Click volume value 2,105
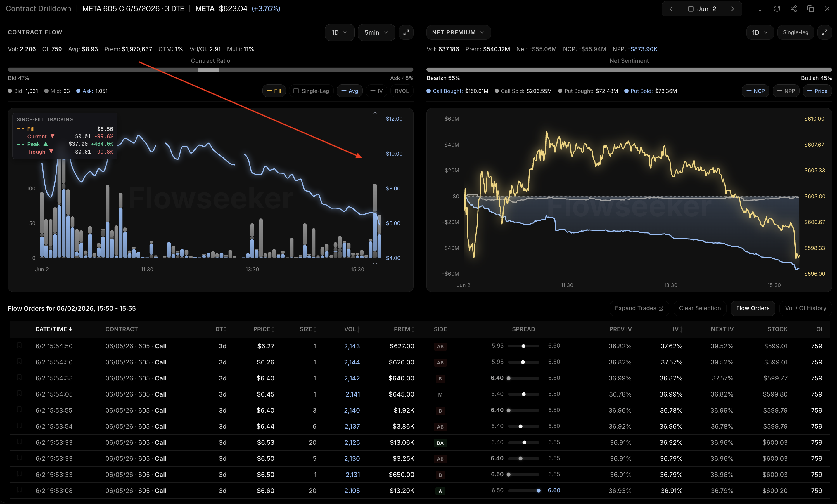Viewport: 837px width, 504px height. click(x=352, y=491)
